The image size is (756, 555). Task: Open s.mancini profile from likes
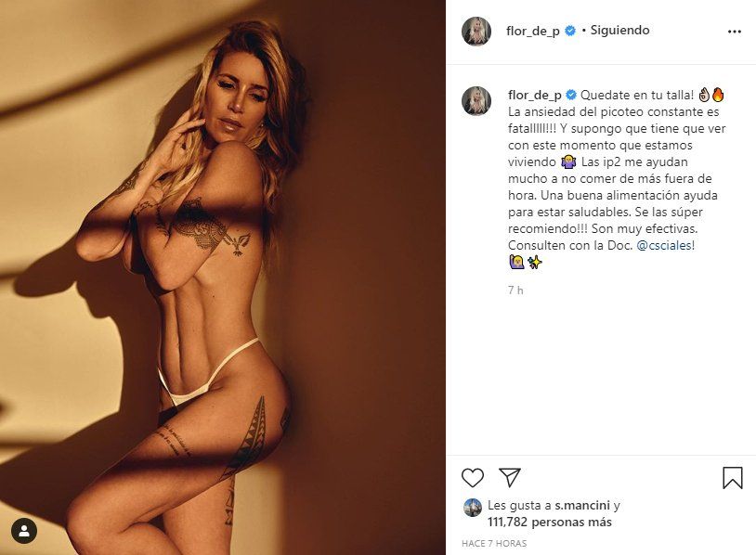[x=582, y=506]
